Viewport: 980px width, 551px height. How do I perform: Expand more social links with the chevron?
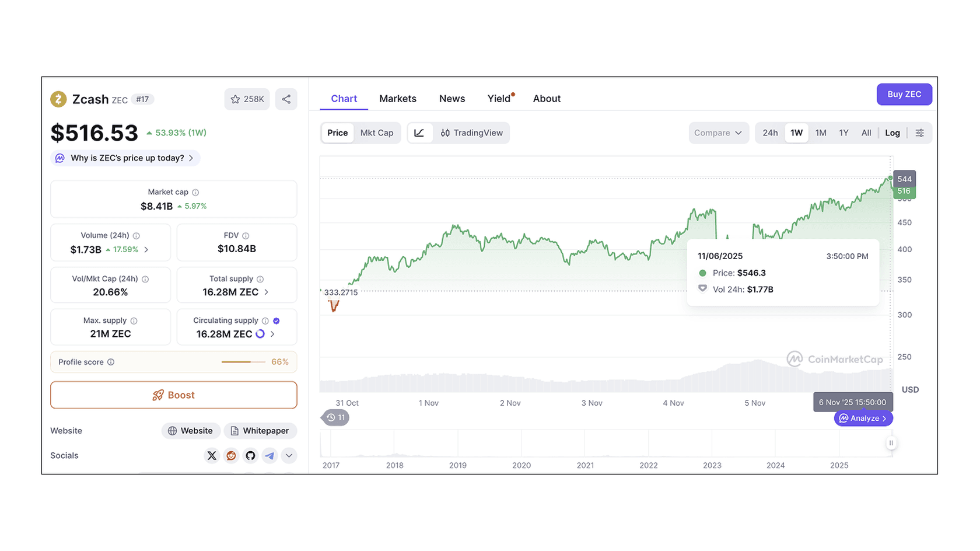coord(288,455)
